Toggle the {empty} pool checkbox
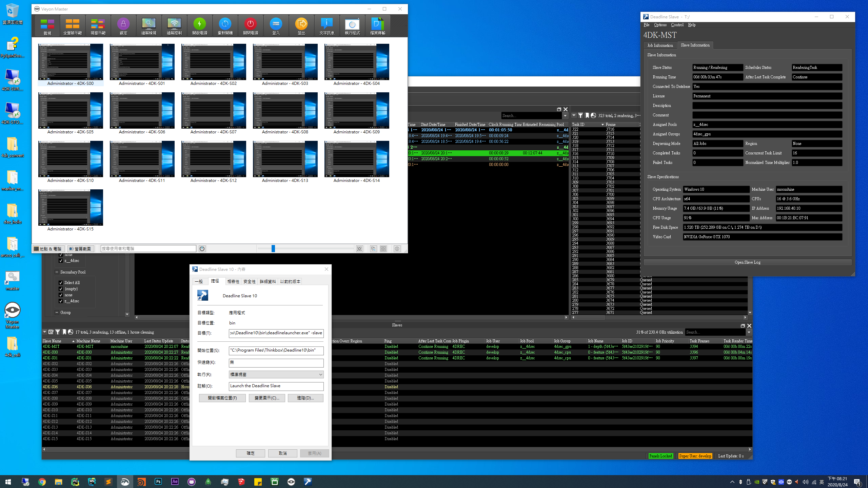Image resolution: width=868 pixels, height=488 pixels. click(x=61, y=289)
